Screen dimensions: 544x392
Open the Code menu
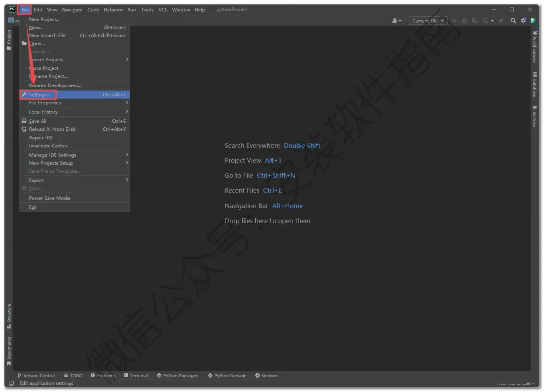(93, 10)
